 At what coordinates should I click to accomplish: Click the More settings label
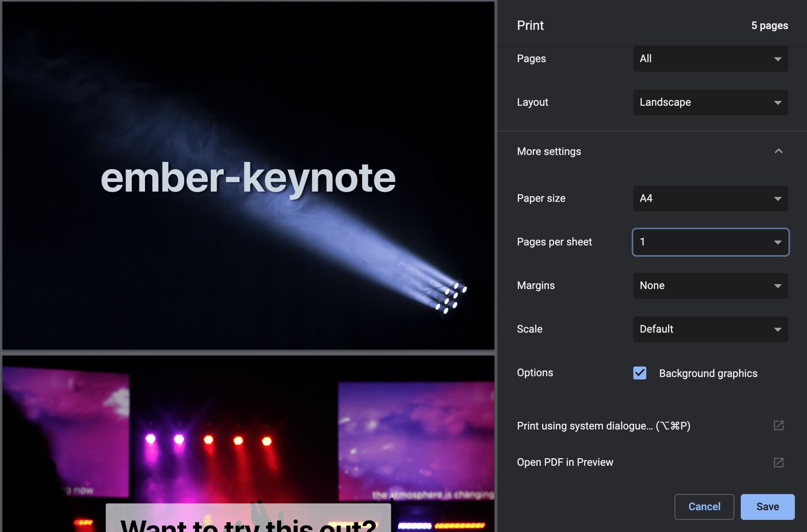click(x=549, y=151)
